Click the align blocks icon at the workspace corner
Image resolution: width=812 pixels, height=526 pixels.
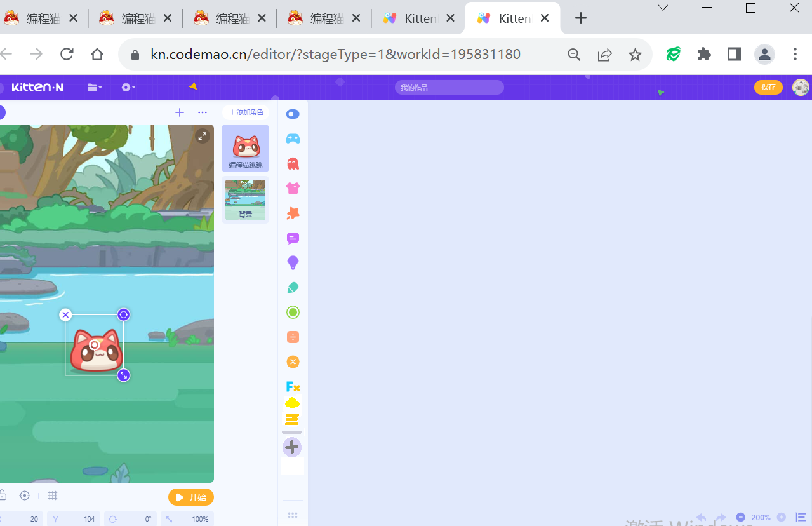point(801,518)
